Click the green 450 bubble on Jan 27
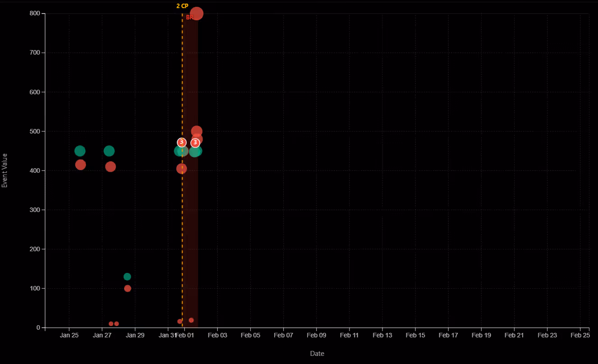 tap(109, 151)
